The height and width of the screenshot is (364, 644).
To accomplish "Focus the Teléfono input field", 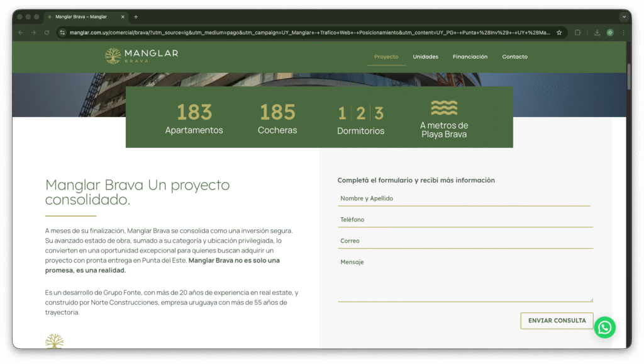I will 464,220.
